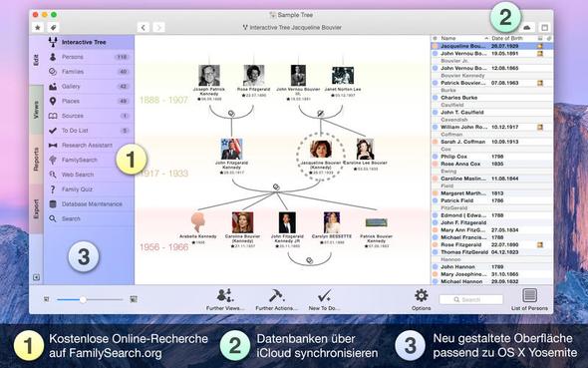Toggle the List of Persons button
The image size is (588, 368).
529,299
